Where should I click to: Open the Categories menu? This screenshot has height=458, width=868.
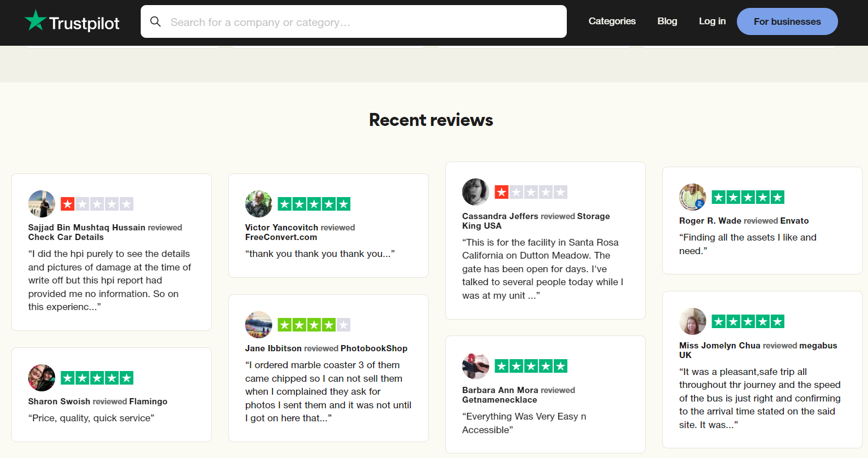click(612, 21)
